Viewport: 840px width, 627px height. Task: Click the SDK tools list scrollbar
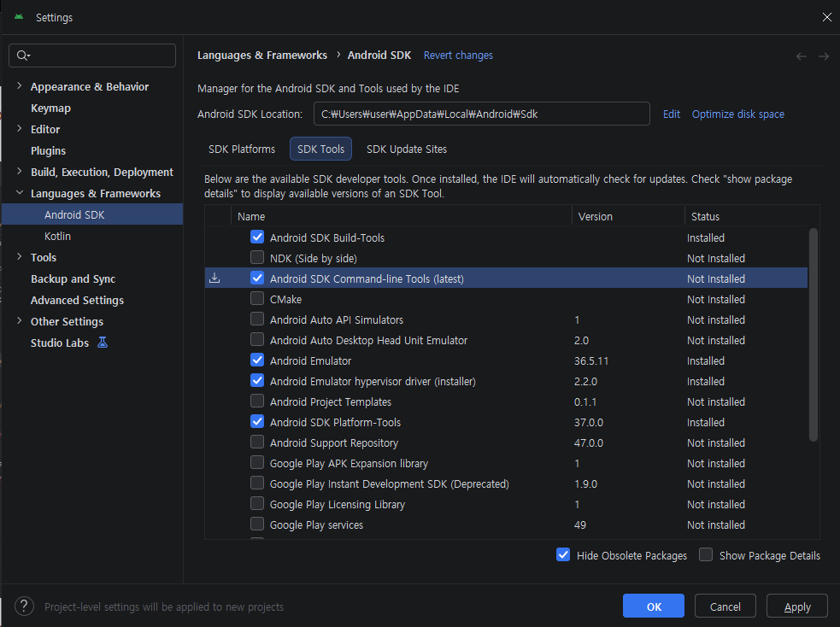point(814,335)
